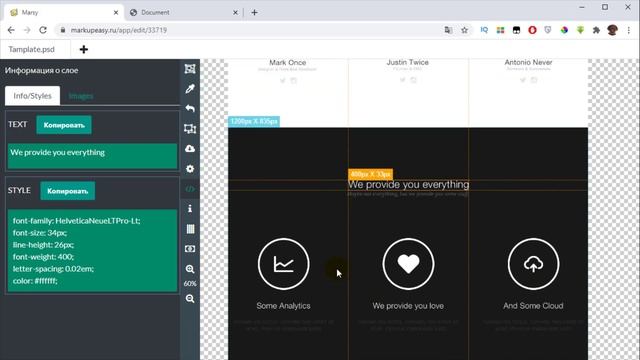Select the 'We provide you everything' heading on canvas
The width and height of the screenshot is (640, 360).
coord(409,185)
